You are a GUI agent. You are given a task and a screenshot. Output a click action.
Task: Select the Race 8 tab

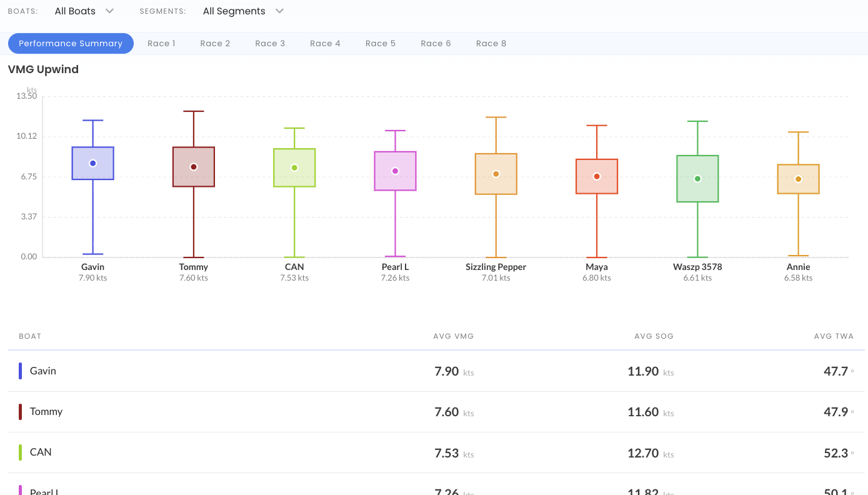[x=491, y=44]
